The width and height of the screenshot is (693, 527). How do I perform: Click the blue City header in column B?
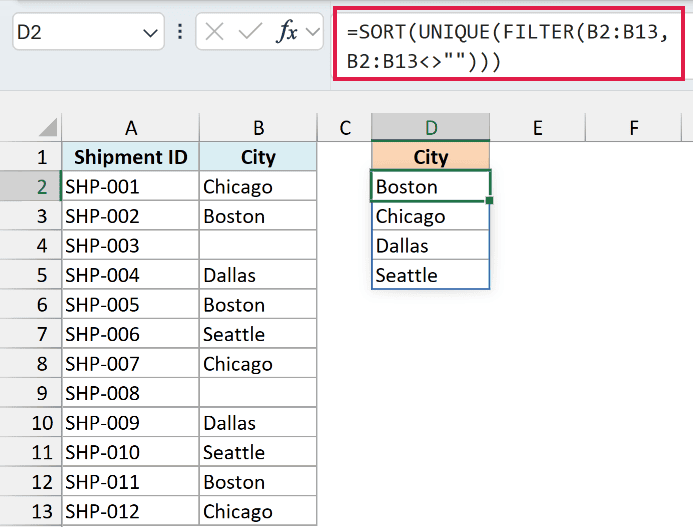[x=258, y=157]
